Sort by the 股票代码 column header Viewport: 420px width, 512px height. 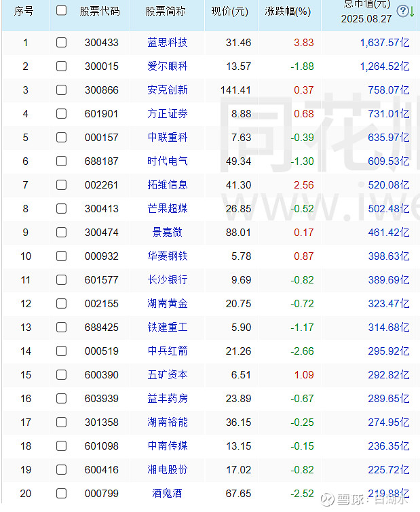(100, 11)
